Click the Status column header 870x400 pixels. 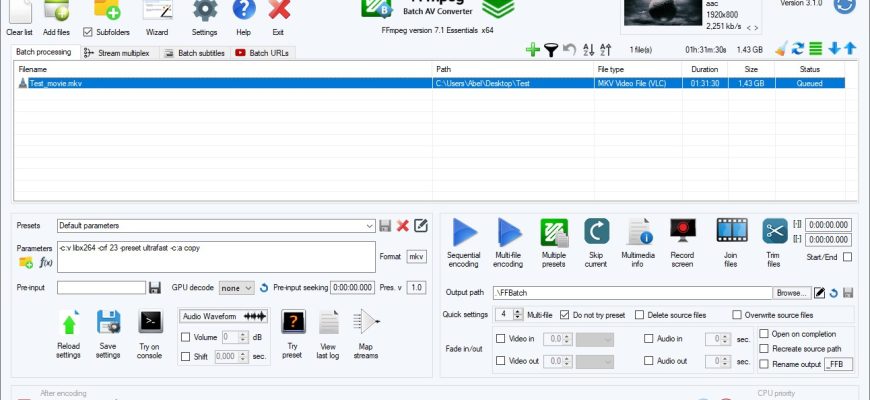click(x=810, y=69)
